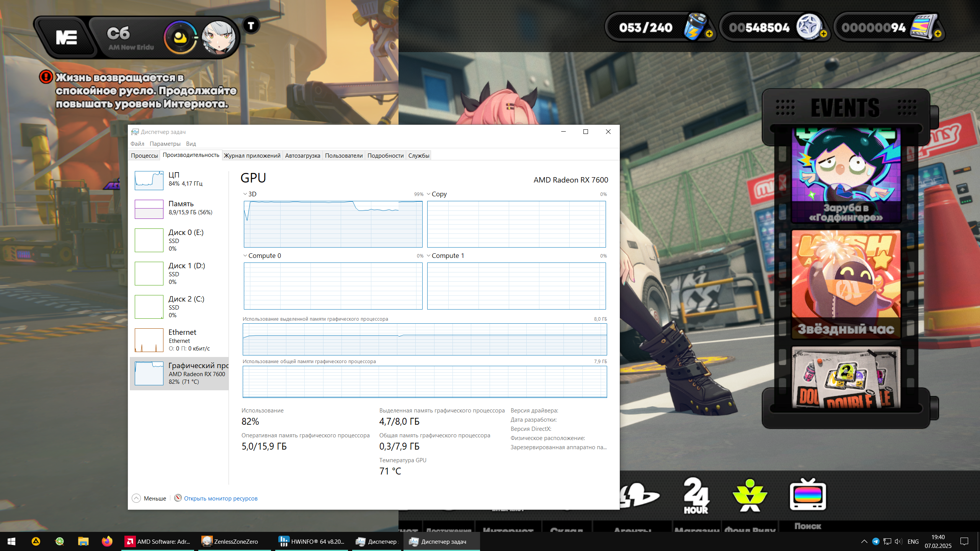Click the 24 HOUR shop icon
The width and height of the screenshot is (980, 551).
[x=696, y=495]
